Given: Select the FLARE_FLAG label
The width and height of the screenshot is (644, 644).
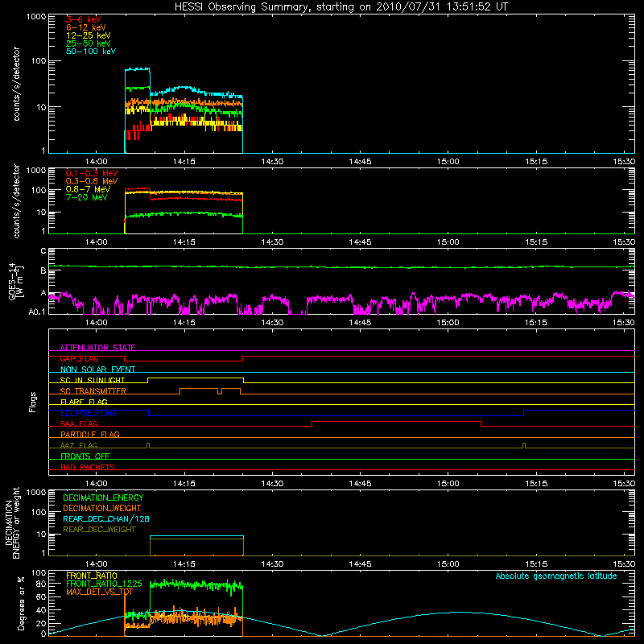Looking at the screenshot, I should pos(84,402).
